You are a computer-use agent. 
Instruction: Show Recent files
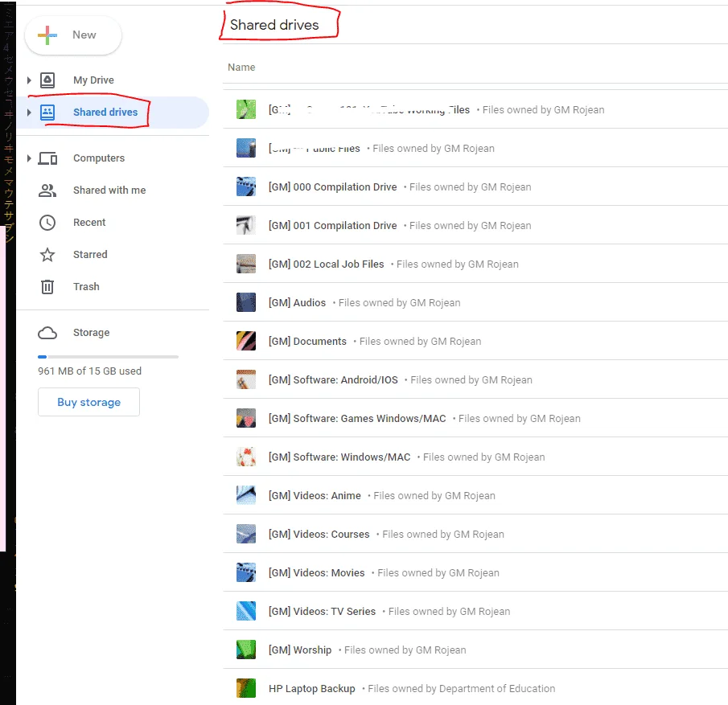point(89,223)
